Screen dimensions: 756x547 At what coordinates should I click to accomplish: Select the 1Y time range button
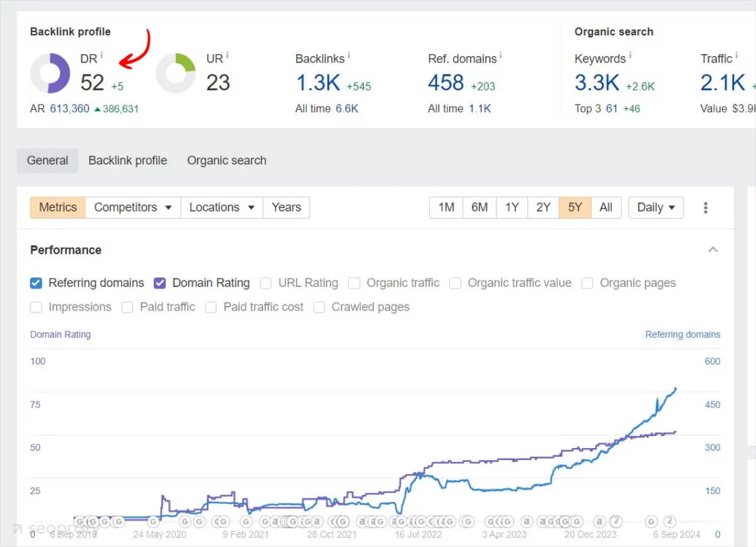click(512, 207)
